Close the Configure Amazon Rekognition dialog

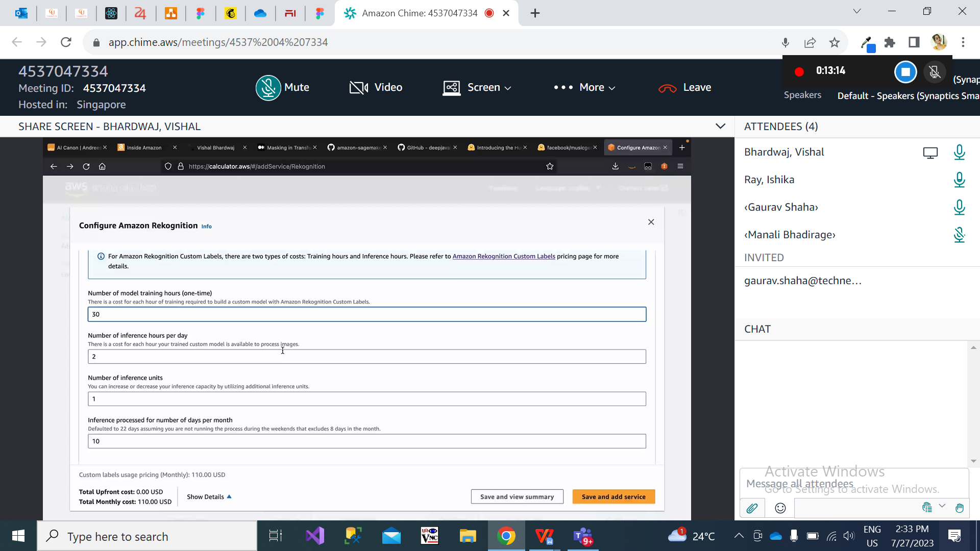651,222
